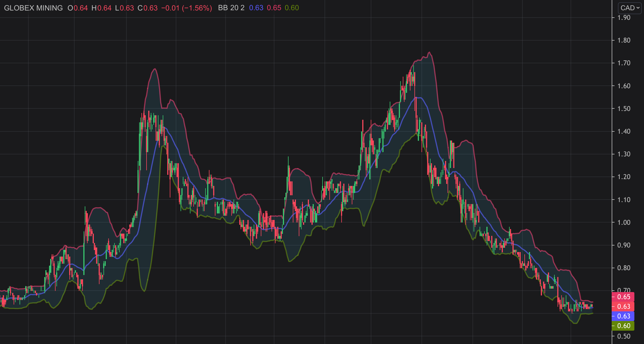
Task: Open the CAD currency dropdown
Action: 629,8
